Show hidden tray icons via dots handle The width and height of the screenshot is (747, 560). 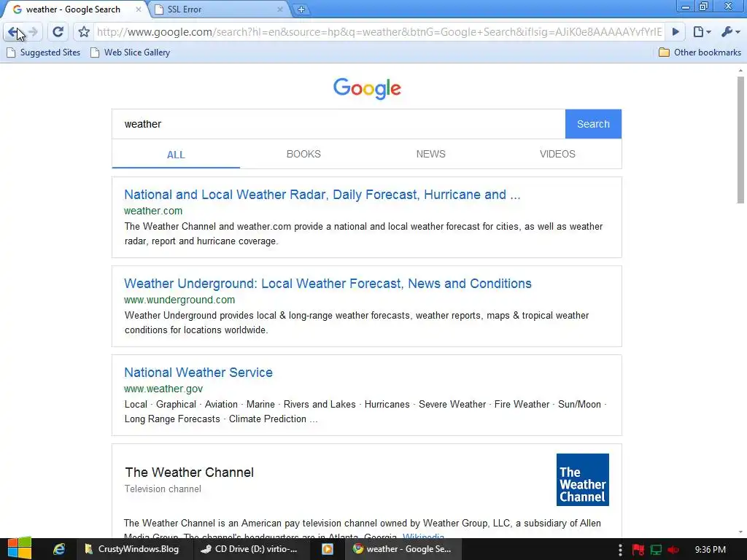click(620, 550)
